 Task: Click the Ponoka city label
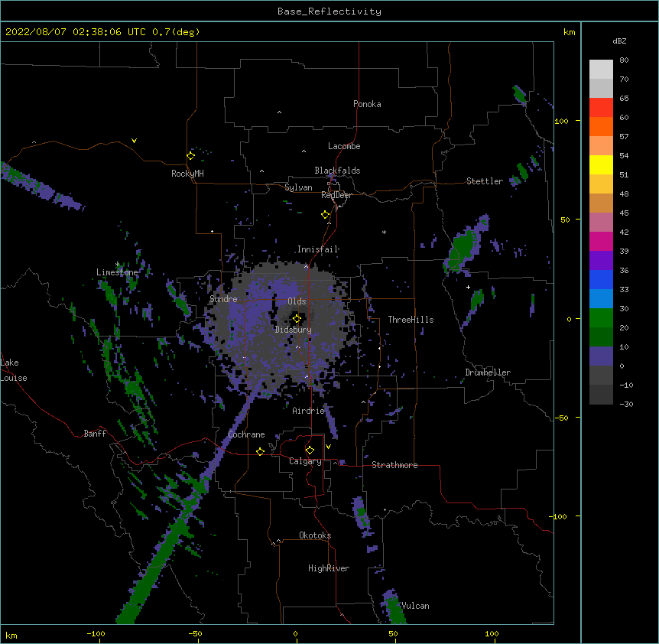367,104
